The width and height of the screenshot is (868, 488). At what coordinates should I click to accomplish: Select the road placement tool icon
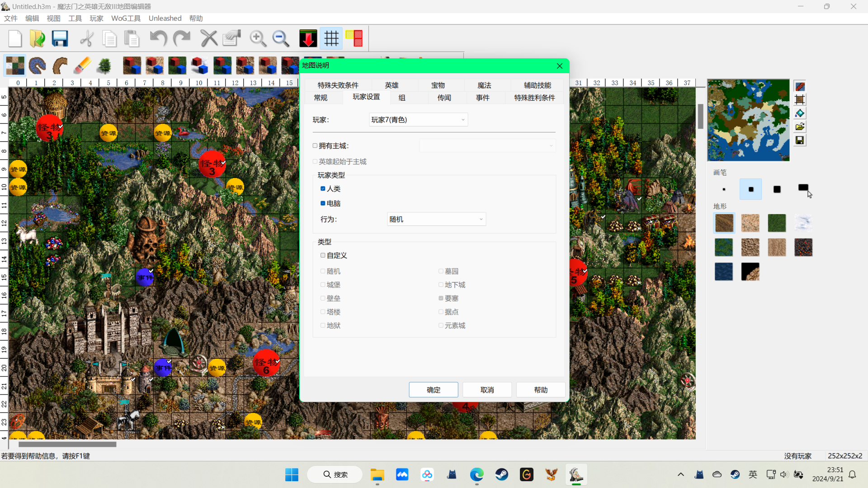point(60,66)
